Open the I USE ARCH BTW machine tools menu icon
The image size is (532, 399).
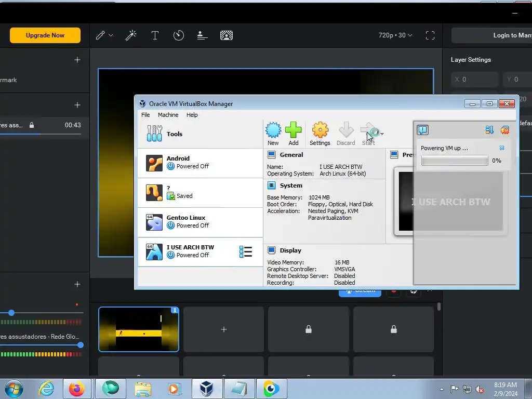coord(246,252)
